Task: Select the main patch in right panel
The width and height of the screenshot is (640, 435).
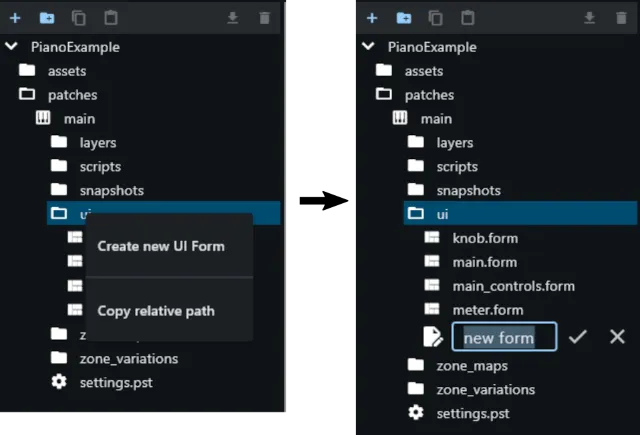Action: [x=422, y=119]
